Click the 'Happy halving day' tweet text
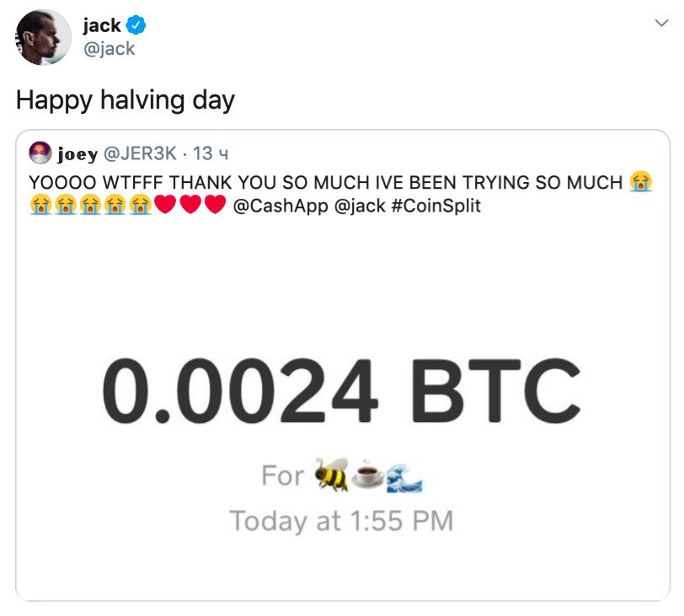The height and width of the screenshot is (616, 684). coord(126,100)
